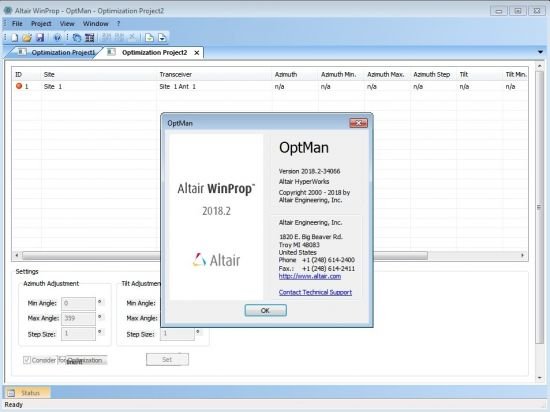Click the 'Version 2018.2-34066' text
This screenshot has width=550, height=412.
(x=309, y=171)
